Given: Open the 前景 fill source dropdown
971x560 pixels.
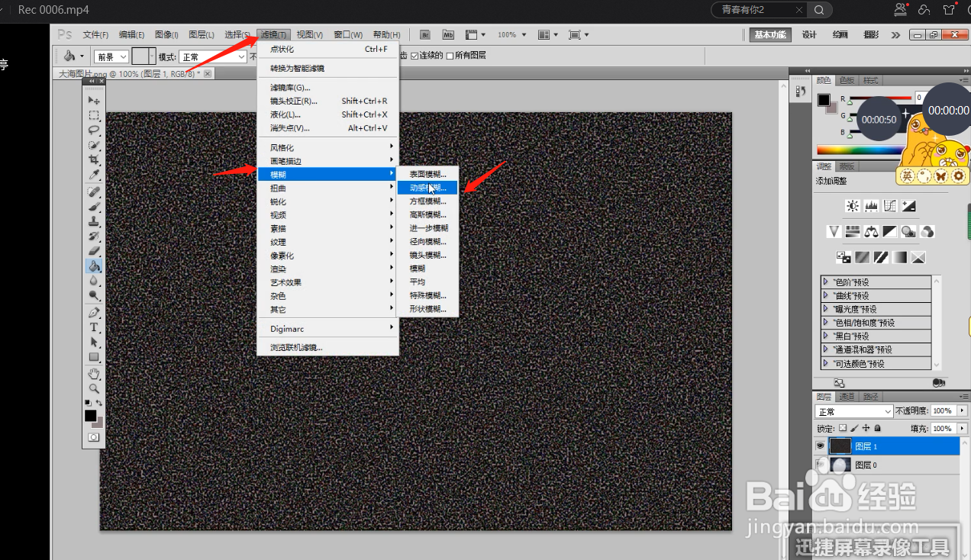Looking at the screenshot, I should pos(111,57).
